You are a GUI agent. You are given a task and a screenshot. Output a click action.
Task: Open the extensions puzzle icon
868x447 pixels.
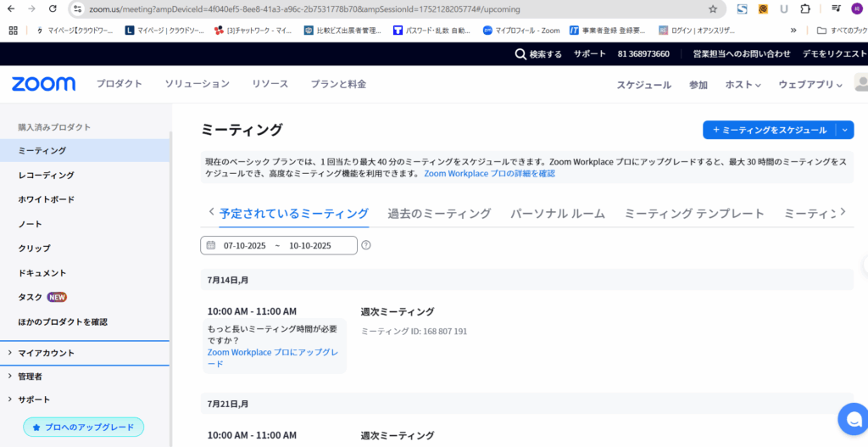click(805, 8)
